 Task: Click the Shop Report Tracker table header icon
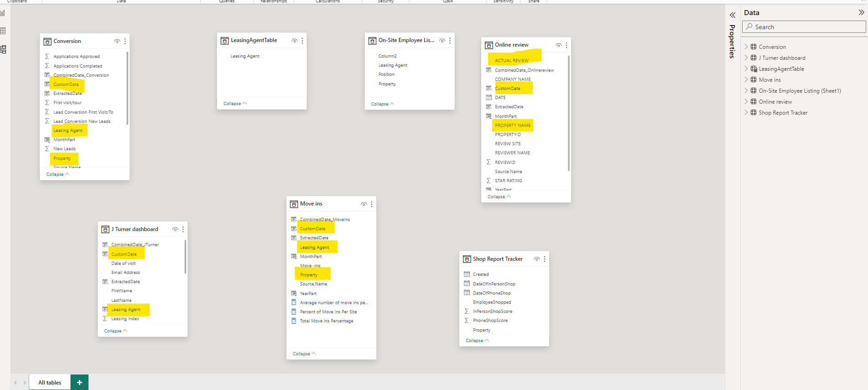(x=467, y=259)
